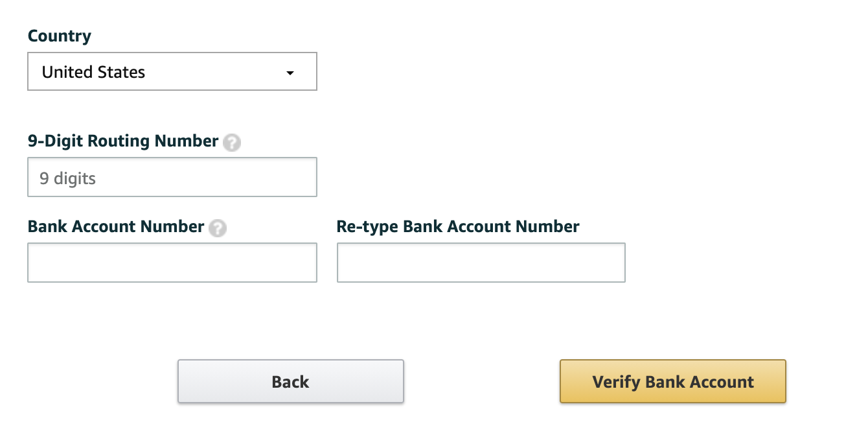Show tooltip beside 9-Digit Routing Number heading
Viewport: 868px width, 437px height.
coord(231,143)
